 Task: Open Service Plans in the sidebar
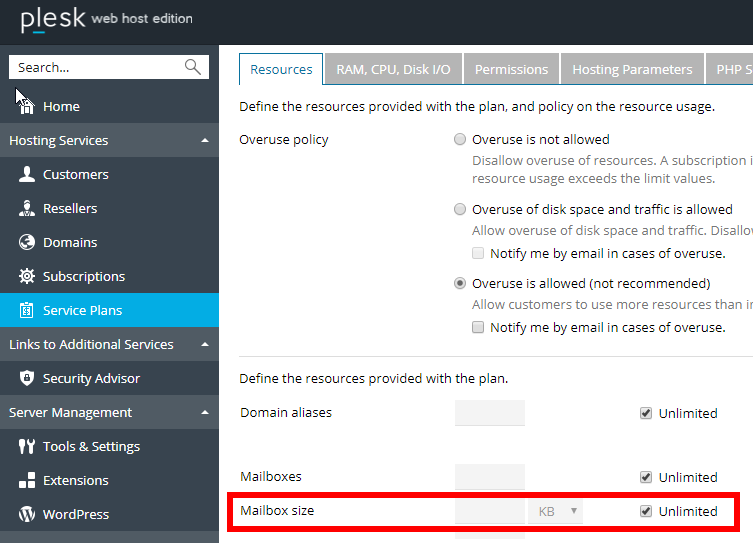[82, 310]
